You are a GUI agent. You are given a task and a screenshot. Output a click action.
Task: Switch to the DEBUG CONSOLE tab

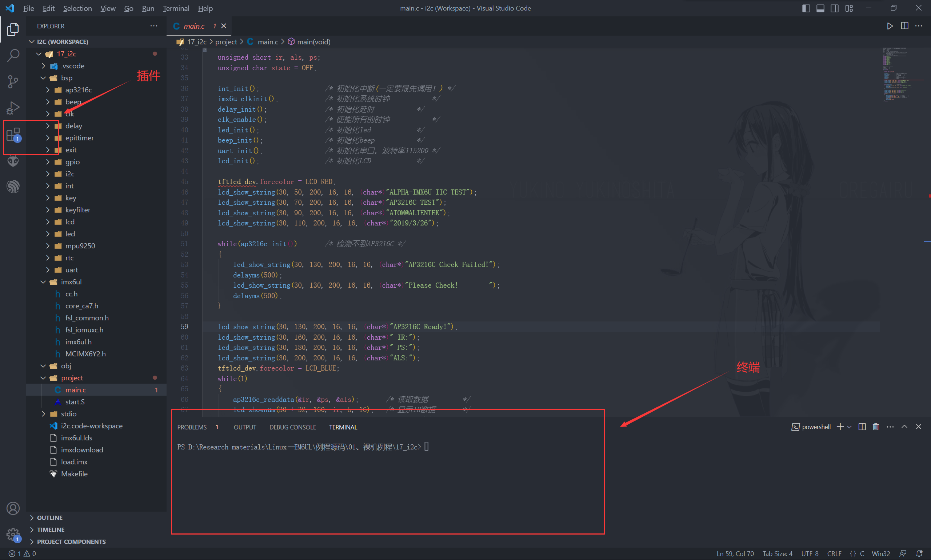292,427
